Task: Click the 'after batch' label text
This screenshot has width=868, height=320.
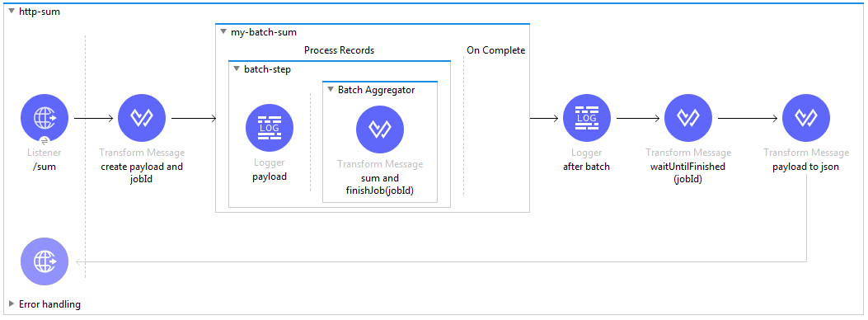Action: [x=586, y=166]
